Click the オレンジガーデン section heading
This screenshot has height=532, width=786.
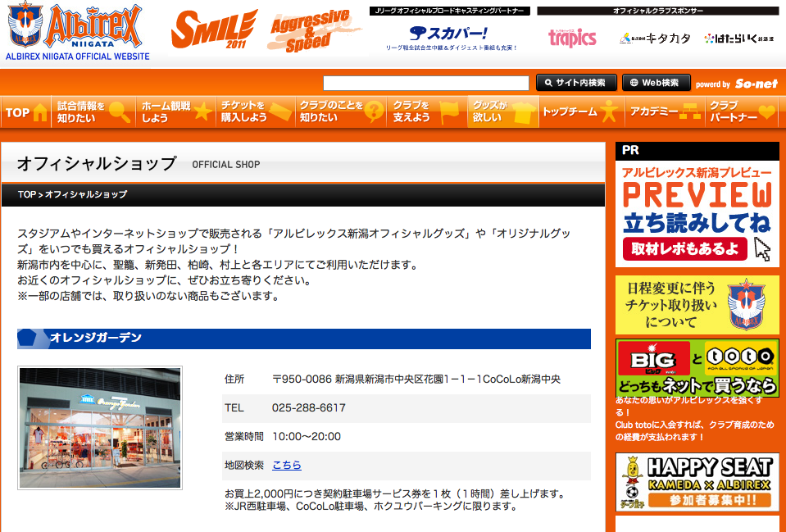point(96,338)
